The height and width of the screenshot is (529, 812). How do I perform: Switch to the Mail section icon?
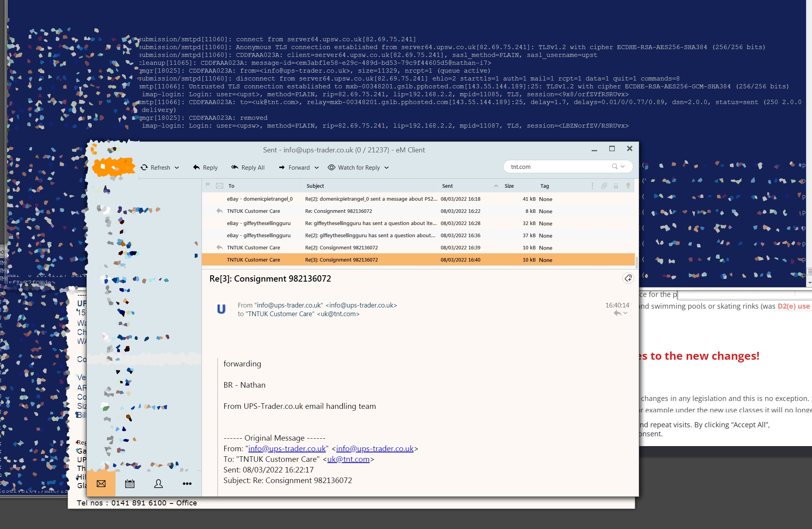tap(101, 483)
